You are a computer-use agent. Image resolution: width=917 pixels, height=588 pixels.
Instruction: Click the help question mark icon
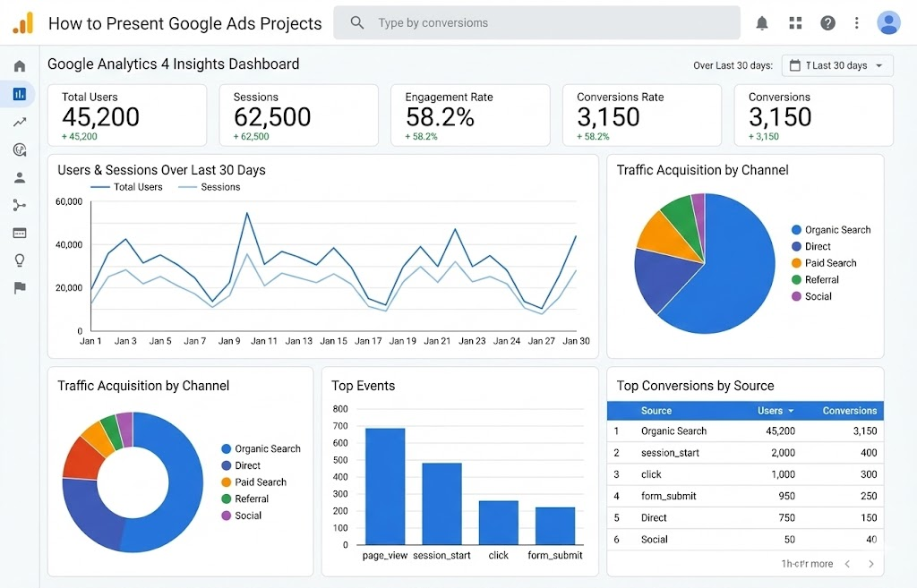point(827,23)
